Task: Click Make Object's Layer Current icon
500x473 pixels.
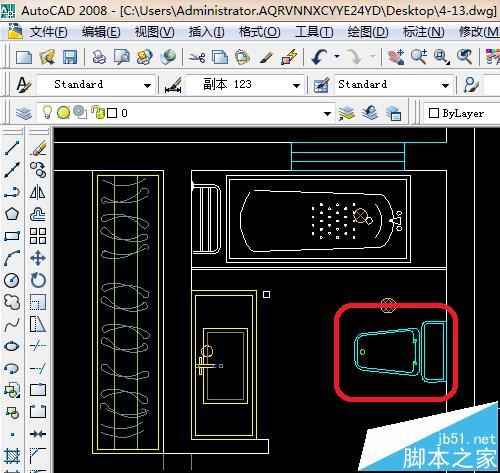Action: 347,113
